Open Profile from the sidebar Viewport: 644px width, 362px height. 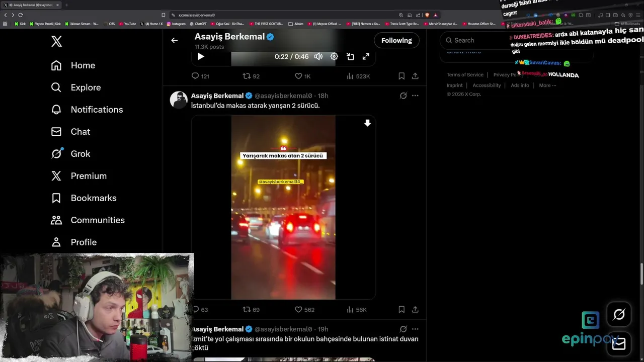(x=73, y=242)
